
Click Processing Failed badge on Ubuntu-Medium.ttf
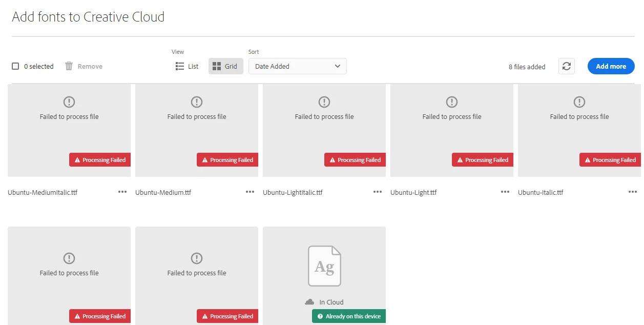click(x=227, y=160)
